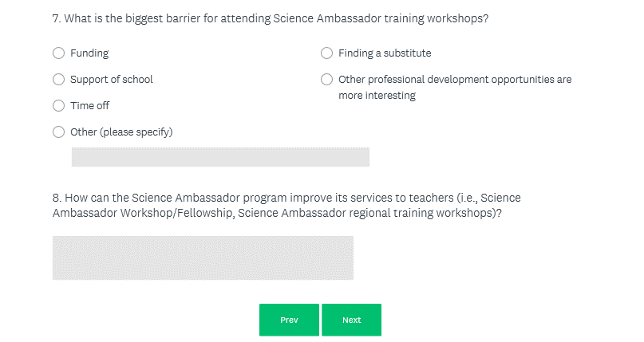This screenshot has height=342, width=644.
Task: Click the question 7 'biggest barrier' heading
Action: 270,18
